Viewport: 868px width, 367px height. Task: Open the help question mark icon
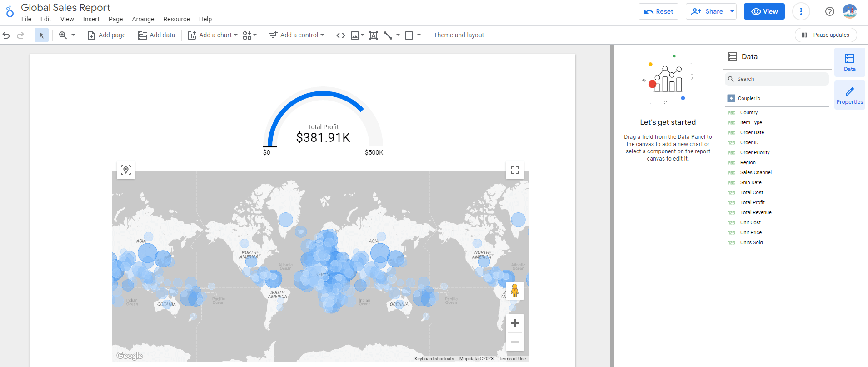point(830,11)
